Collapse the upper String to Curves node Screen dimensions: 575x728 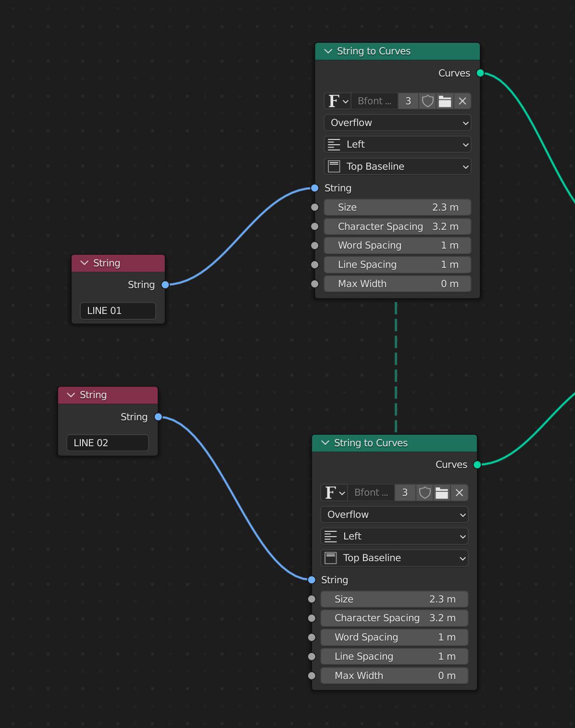point(328,51)
